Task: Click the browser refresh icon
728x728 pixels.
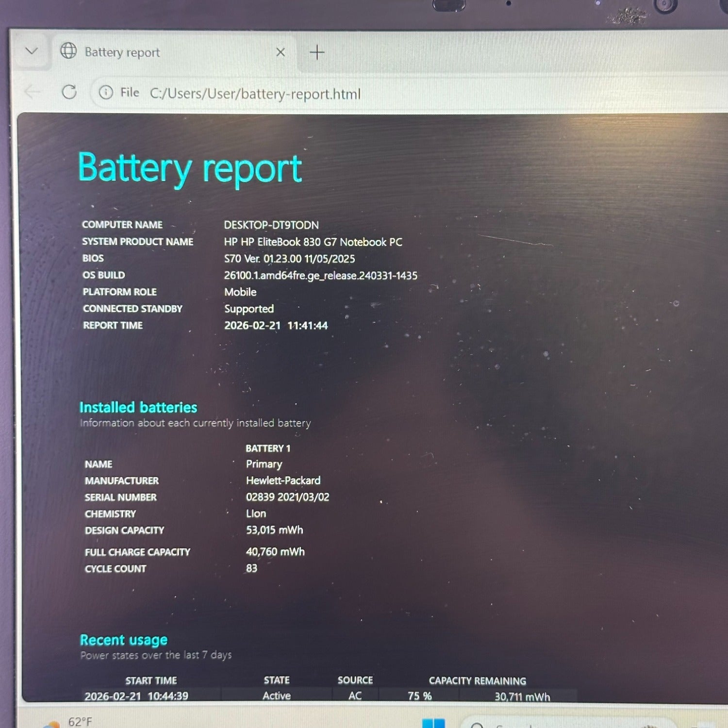Action: 69,92
